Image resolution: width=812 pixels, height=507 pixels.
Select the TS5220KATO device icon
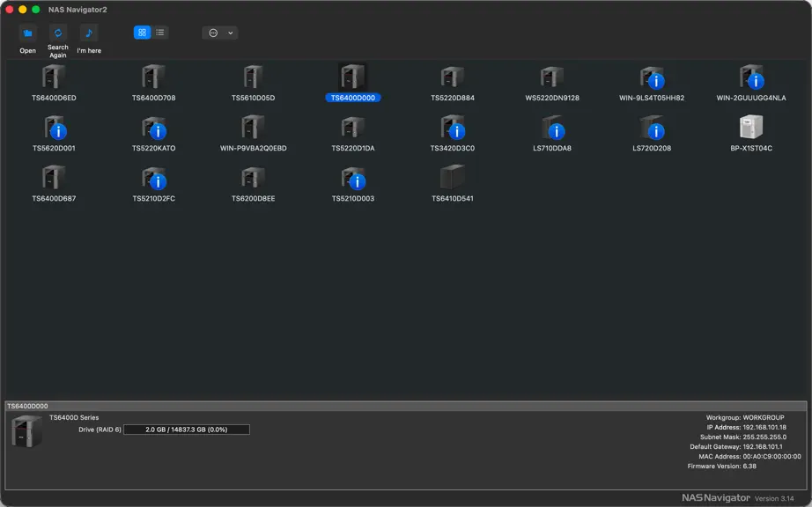pyautogui.click(x=153, y=128)
